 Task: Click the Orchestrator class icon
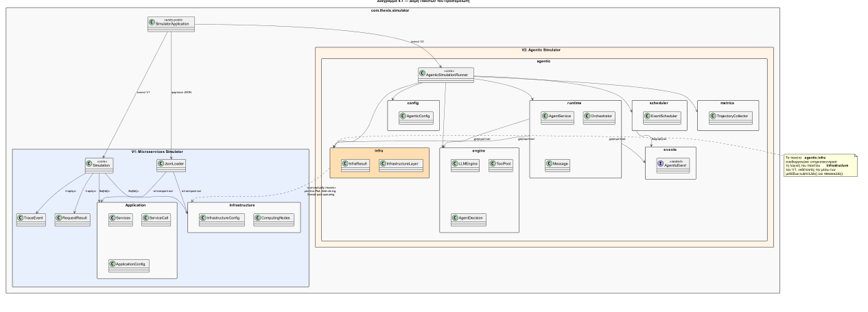pos(587,116)
